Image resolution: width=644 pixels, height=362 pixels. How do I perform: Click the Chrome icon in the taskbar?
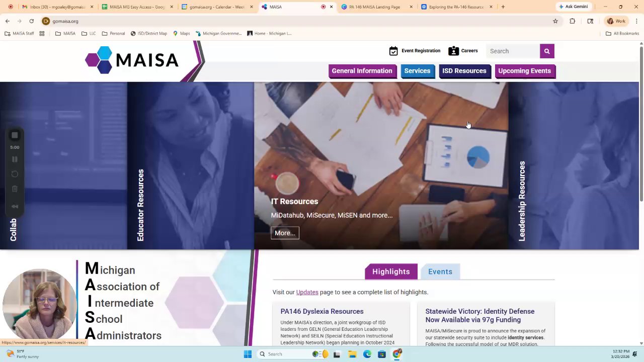[x=397, y=354]
